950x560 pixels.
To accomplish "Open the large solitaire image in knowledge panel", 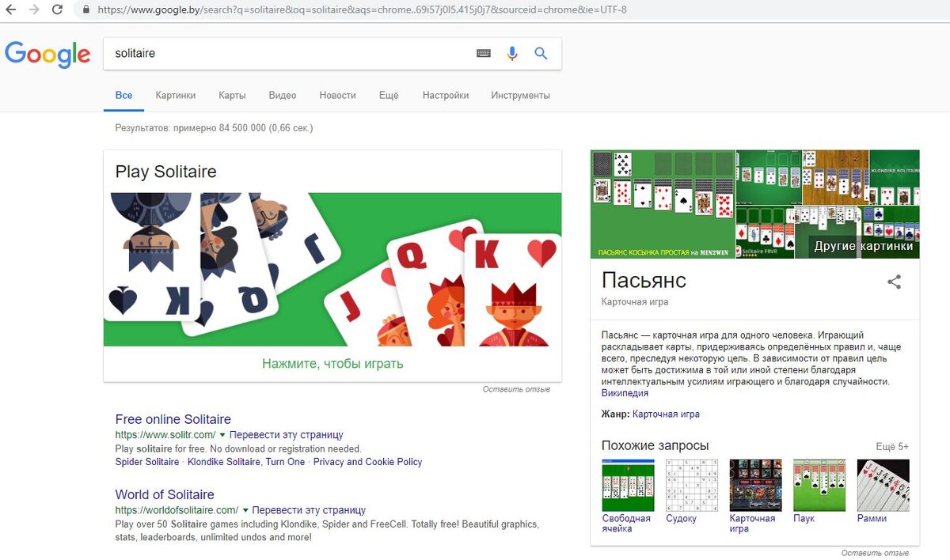I will coord(663,203).
